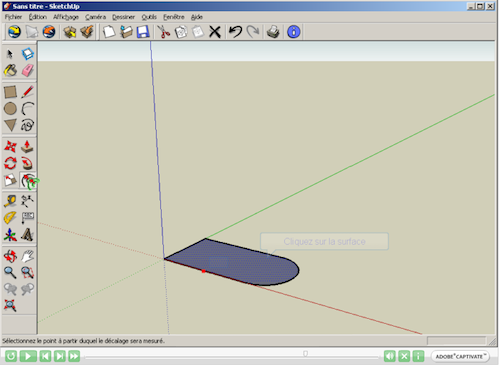Step forward one slide in Captivate

point(60,356)
